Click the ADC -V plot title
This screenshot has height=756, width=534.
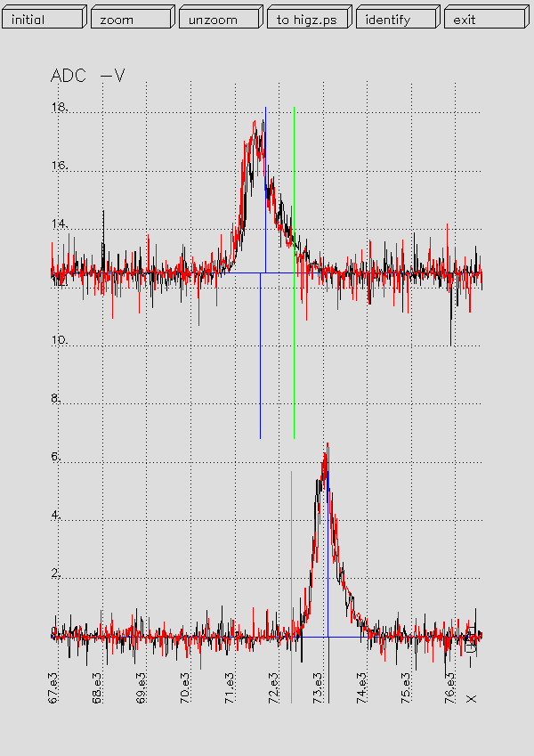(x=87, y=77)
